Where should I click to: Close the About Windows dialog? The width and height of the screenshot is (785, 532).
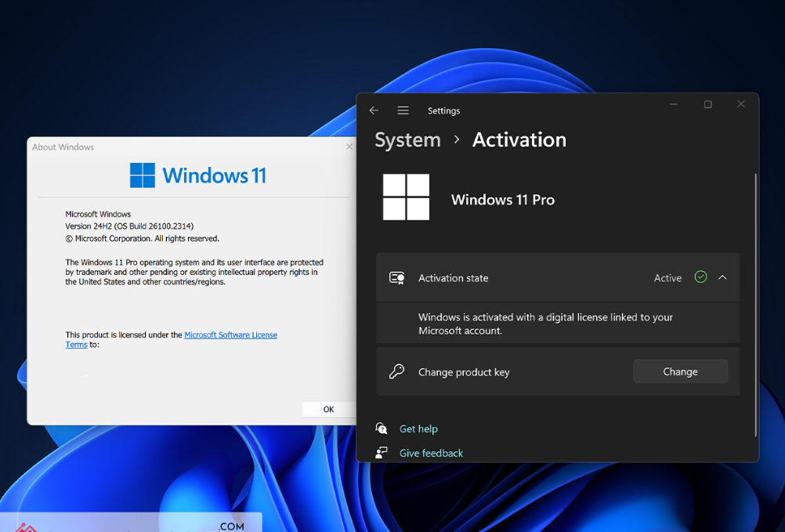pyautogui.click(x=349, y=147)
